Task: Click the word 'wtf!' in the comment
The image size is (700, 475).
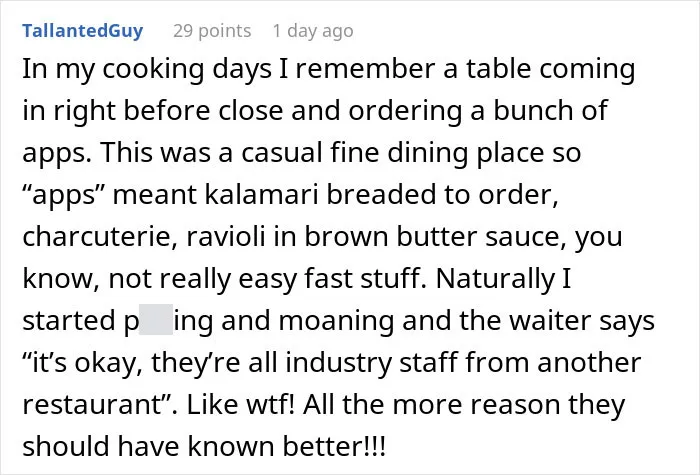Action: click(x=271, y=404)
